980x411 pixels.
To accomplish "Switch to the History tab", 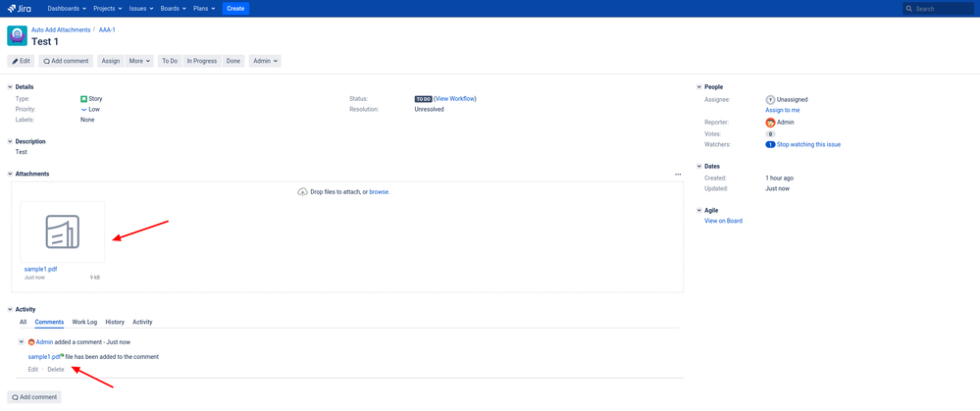I will click(x=115, y=323).
